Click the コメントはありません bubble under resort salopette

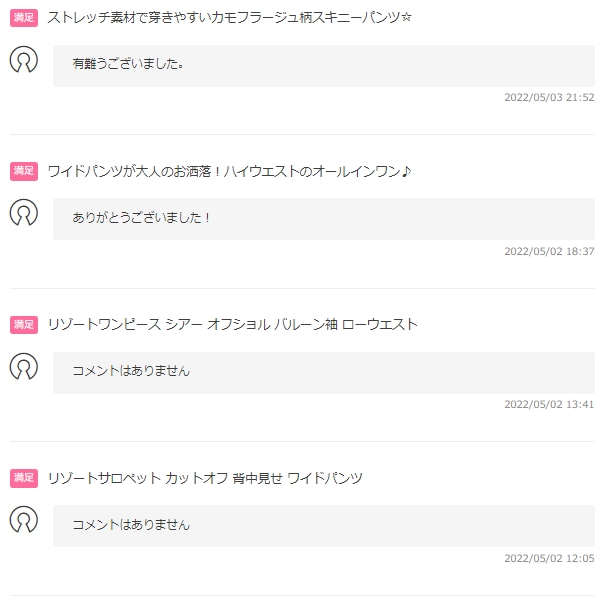tap(324, 526)
